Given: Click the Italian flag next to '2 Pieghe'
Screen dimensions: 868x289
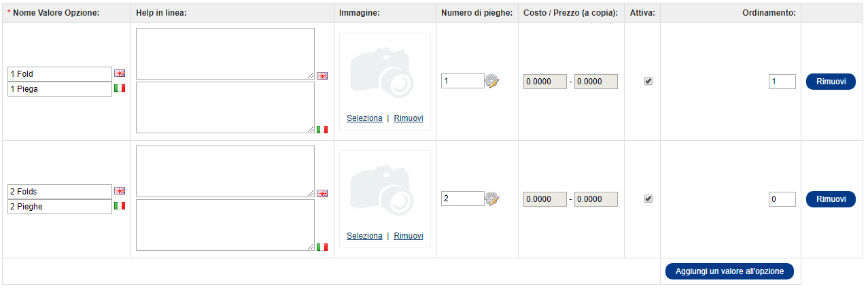Looking at the screenshot, I should pos(120,206).
